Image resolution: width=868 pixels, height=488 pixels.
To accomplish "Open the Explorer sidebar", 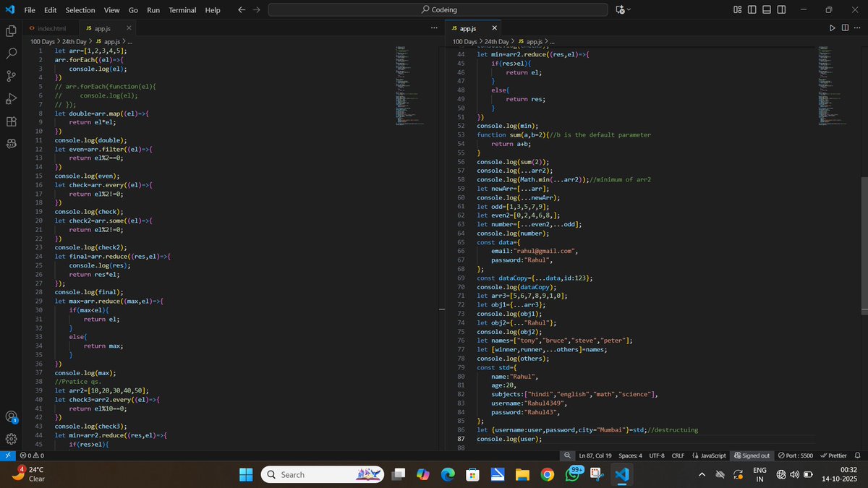I will click(x=11, y=31).
